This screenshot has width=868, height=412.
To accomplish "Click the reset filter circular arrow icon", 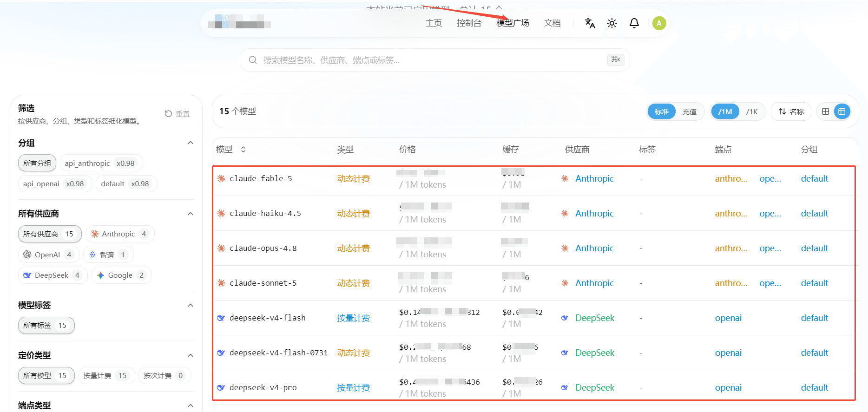I will [x=168, y=114].
